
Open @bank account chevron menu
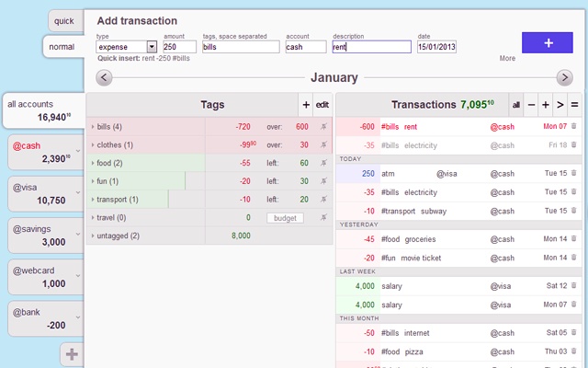(x=78, y=317)
